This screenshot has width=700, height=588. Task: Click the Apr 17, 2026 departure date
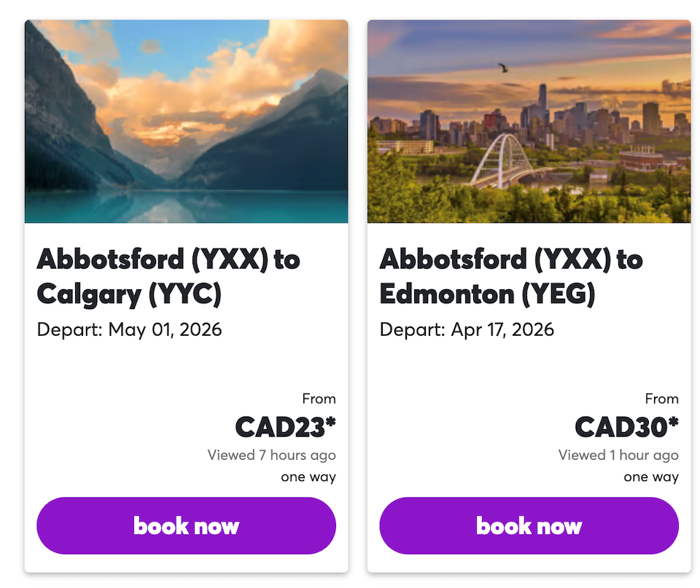[502, 329]
